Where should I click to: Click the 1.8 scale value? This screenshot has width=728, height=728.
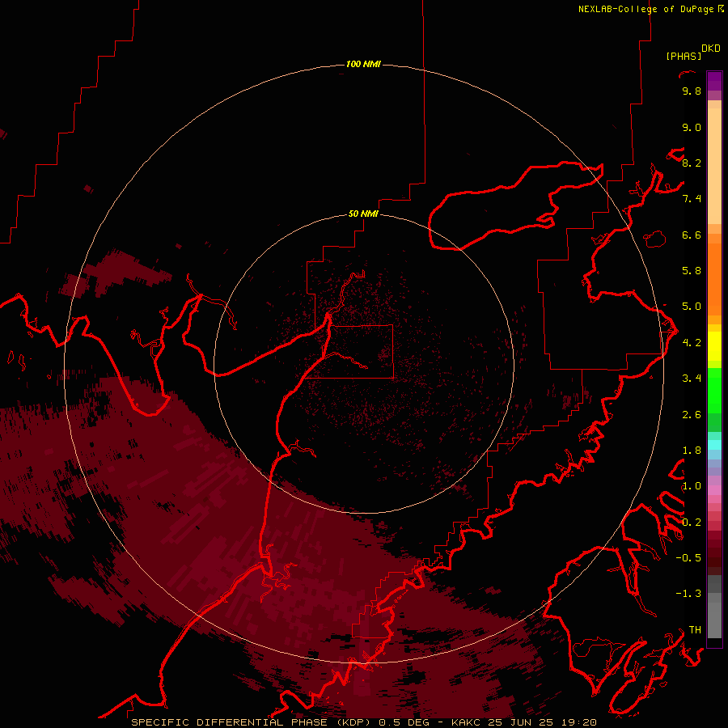pyautogui.click(x=692, y=451)
